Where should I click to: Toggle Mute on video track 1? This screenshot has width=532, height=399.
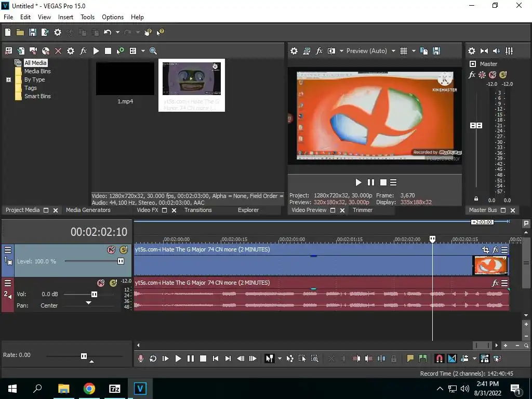[x=111, y=250]
